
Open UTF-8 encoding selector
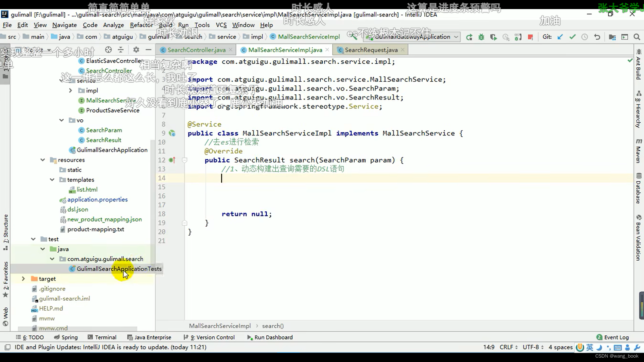coord(533,347)
